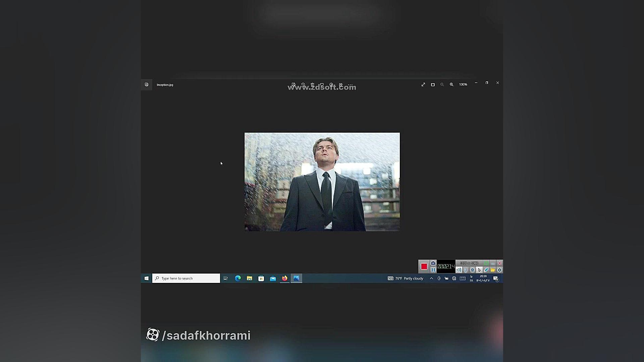The image size is (644, 362).
Task: Add photo to favorites with heart icon
Action: pyautogui.click(x=322, y=85)
